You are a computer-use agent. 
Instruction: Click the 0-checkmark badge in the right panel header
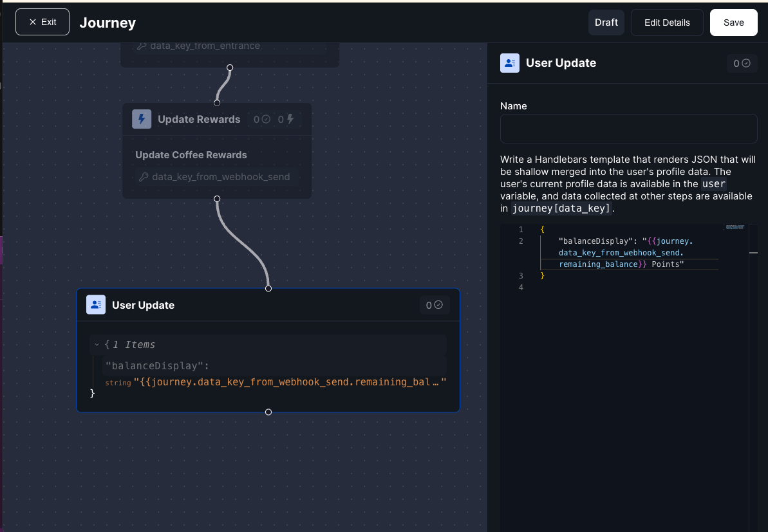(742, 63)
